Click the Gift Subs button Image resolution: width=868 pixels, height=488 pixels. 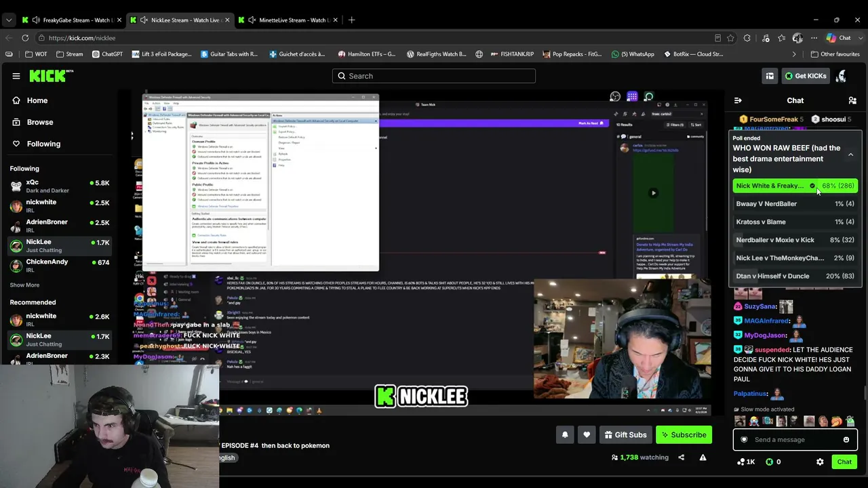(625, 435)
